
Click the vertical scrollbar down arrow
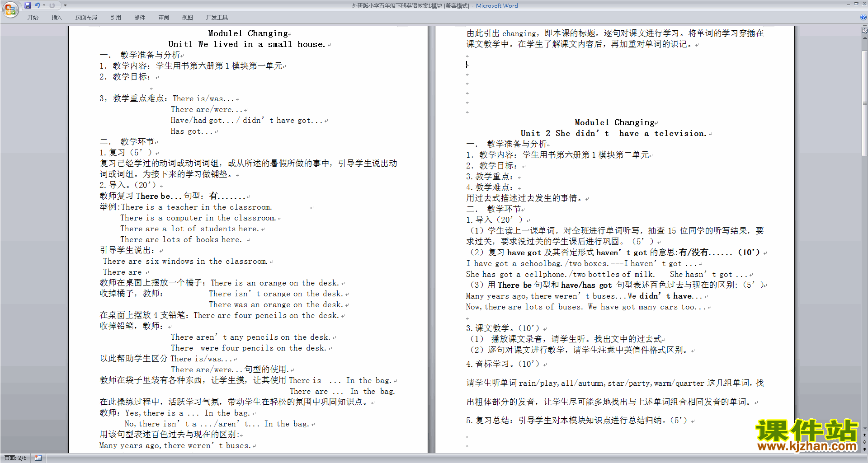coord(864,428)
